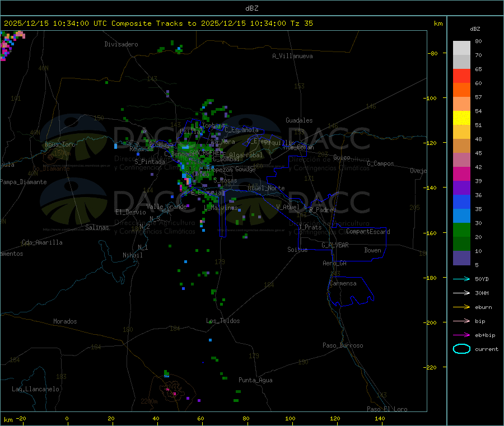Click the Salinas map label
Viewport: 504px width, 426px height.
(x=97, y=227)
